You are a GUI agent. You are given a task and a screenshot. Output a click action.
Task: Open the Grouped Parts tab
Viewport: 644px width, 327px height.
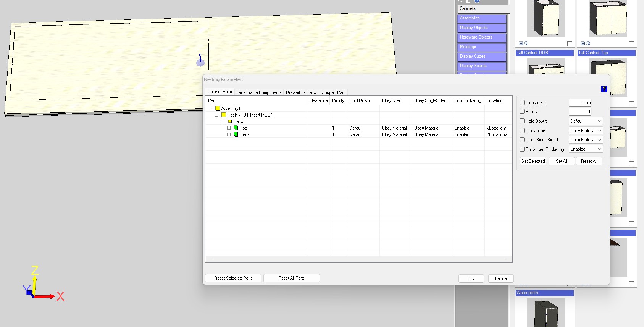coord(333,92)
